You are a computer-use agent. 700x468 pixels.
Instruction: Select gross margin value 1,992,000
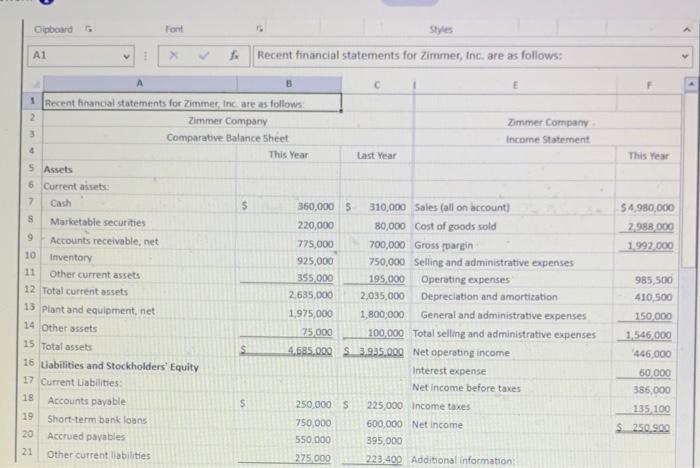(x=650, y=246)
